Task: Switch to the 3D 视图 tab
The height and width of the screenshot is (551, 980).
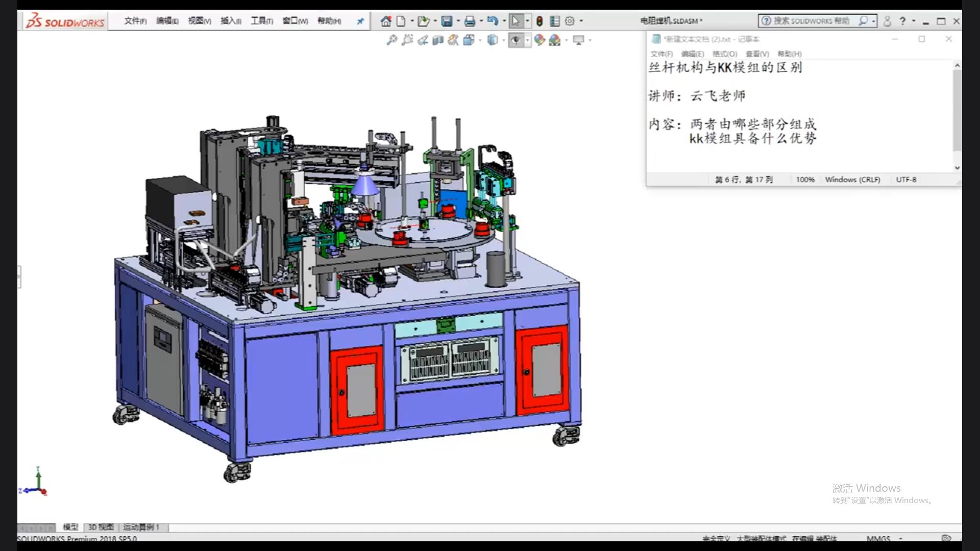Action: coord(101,527)
